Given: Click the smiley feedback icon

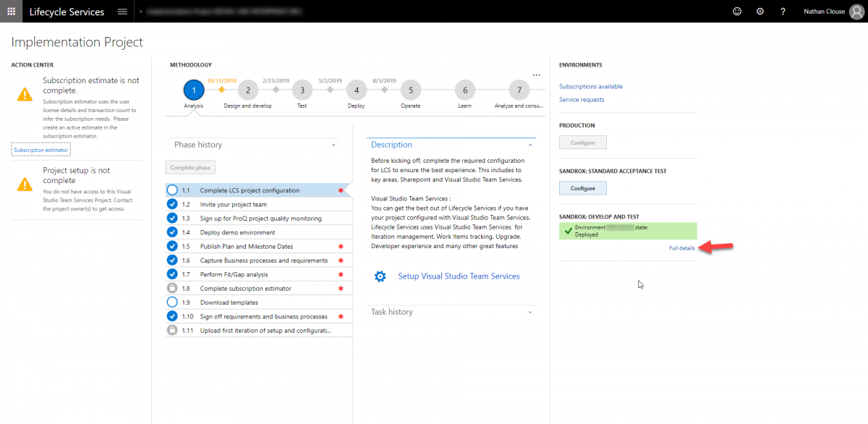Looking at the screenshot, I should point(737,11).
